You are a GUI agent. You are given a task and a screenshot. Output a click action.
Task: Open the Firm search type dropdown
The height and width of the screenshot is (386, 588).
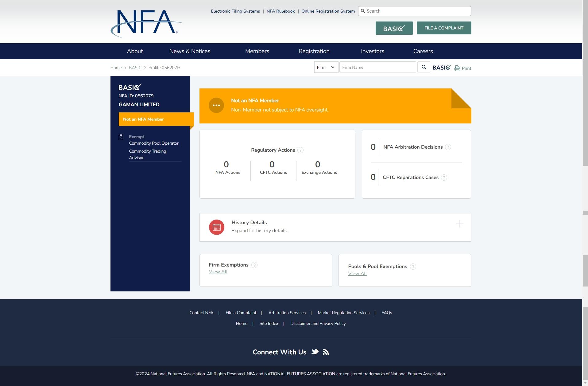coord(326,67)
